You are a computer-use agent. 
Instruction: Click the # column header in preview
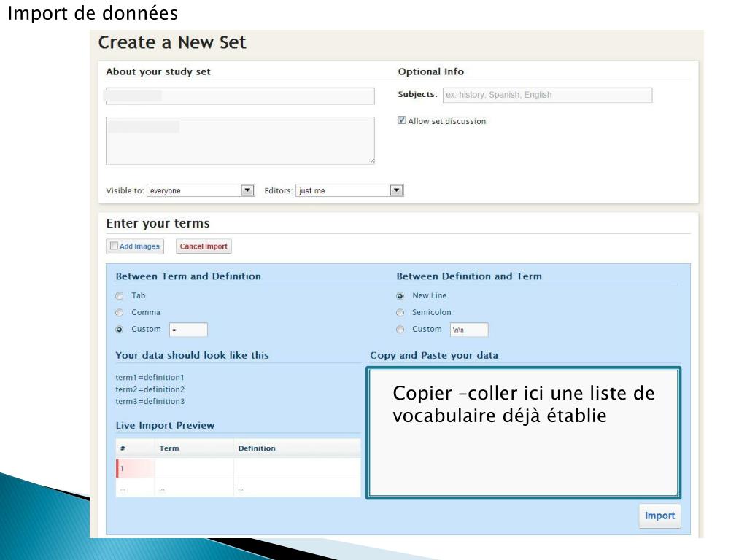(x=123, y=448)
